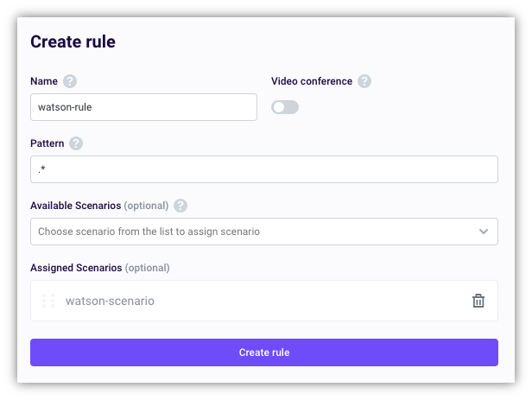The height and width of the screenshot is (400, 532).
Task: Click '(optional)' text beside Assigned Scenarios
Action: 147,268
